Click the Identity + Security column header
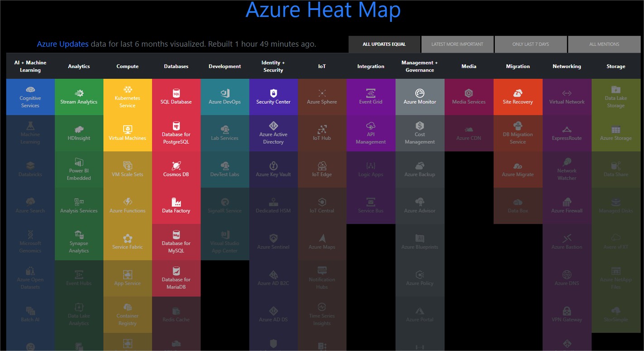This screenshot has height=351, width=644. point(273,66)
